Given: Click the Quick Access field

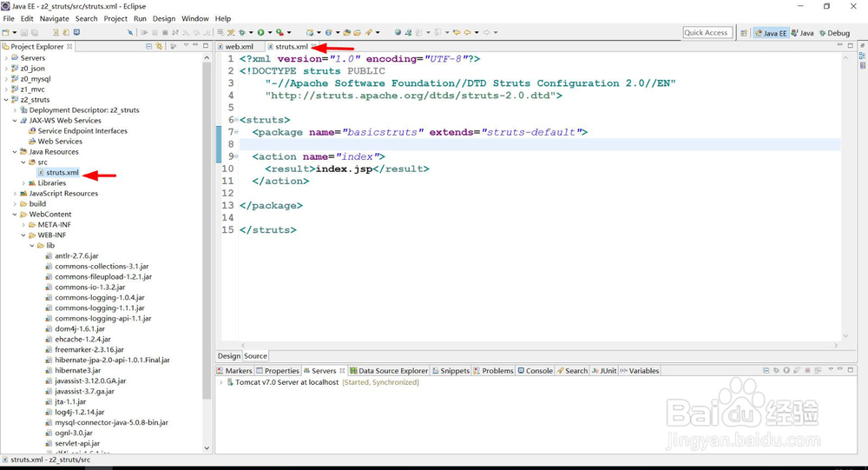Looking at the screenshot, I should (x=707, y=33).
